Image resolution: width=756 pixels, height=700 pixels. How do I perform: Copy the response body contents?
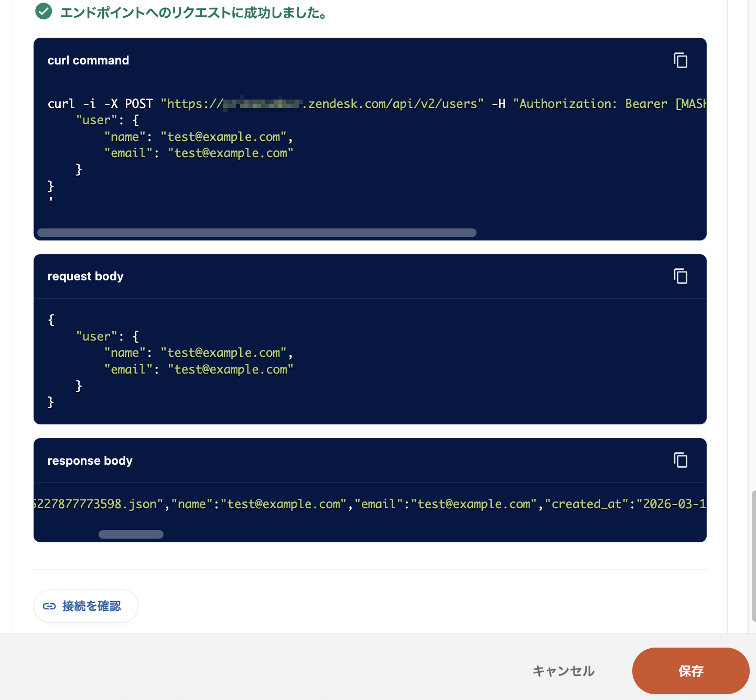[x=681, y=460]
